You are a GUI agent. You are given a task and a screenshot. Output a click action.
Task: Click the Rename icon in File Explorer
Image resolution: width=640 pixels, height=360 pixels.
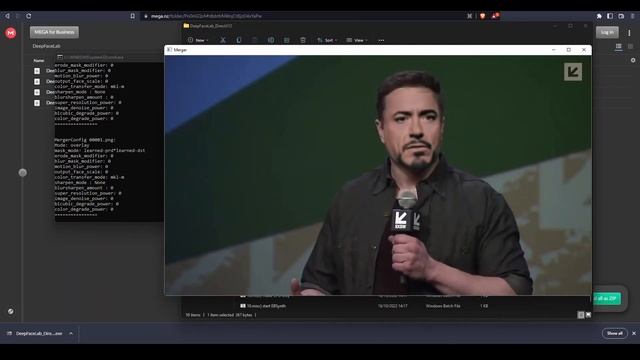271,40
